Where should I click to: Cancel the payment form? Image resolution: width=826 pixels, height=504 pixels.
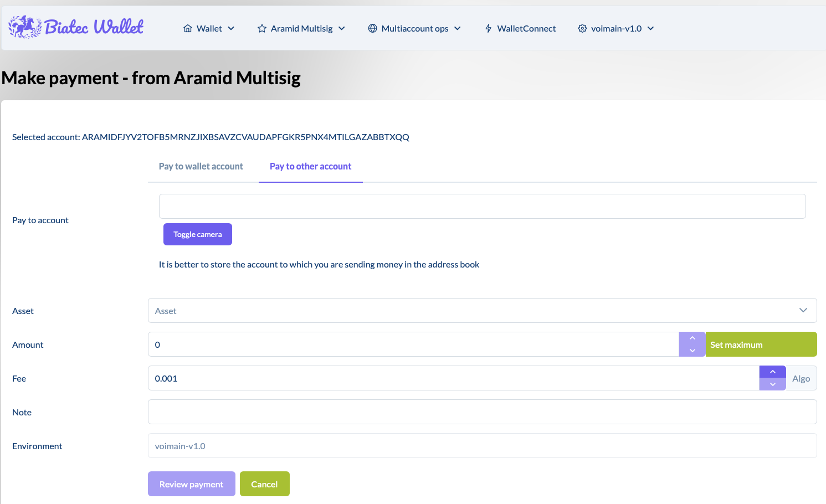[x=264, y=484]
